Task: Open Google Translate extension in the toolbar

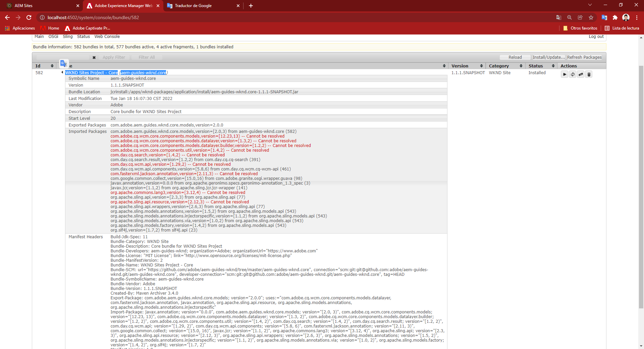Action: pyautogui.click(x=604, y=17)
